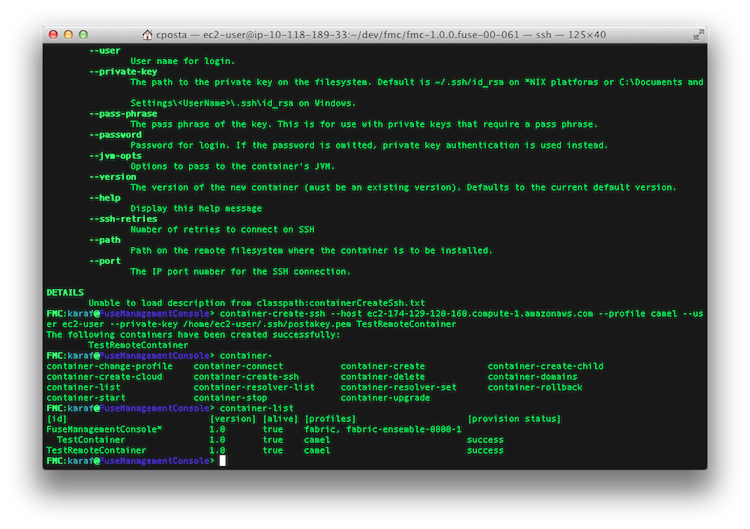The image size is (750, 529).
Task: Click 'success' status of TestRemoteContainer row
Action: point(485,451)
